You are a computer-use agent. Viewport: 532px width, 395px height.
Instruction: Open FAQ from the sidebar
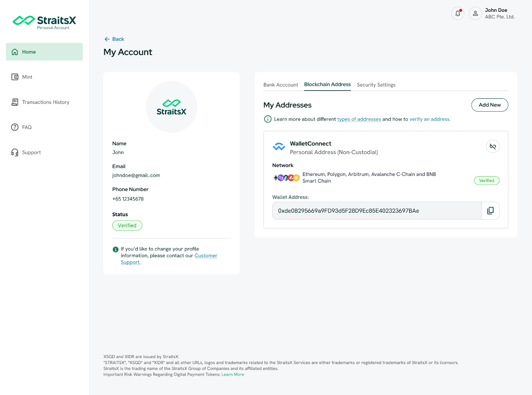[44, 127]
